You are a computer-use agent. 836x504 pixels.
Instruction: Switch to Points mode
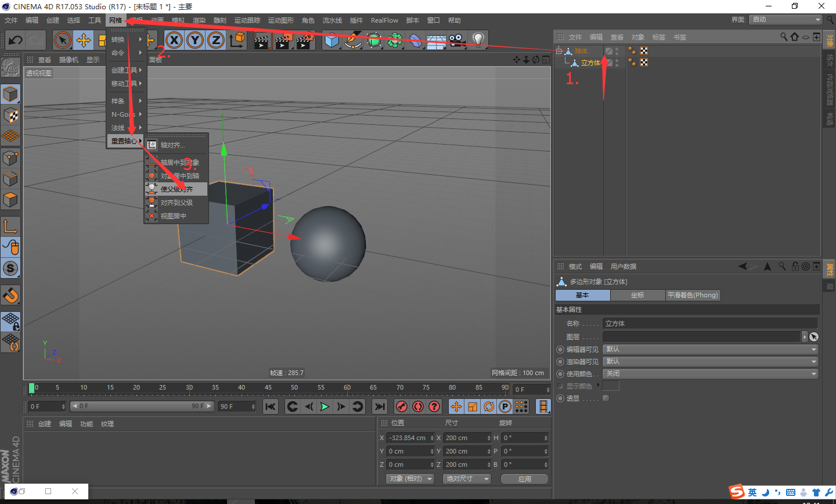(11, 157)
